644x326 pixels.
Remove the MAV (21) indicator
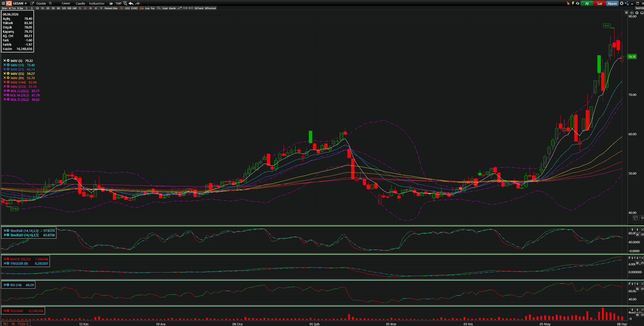click(x=5, y=69)
